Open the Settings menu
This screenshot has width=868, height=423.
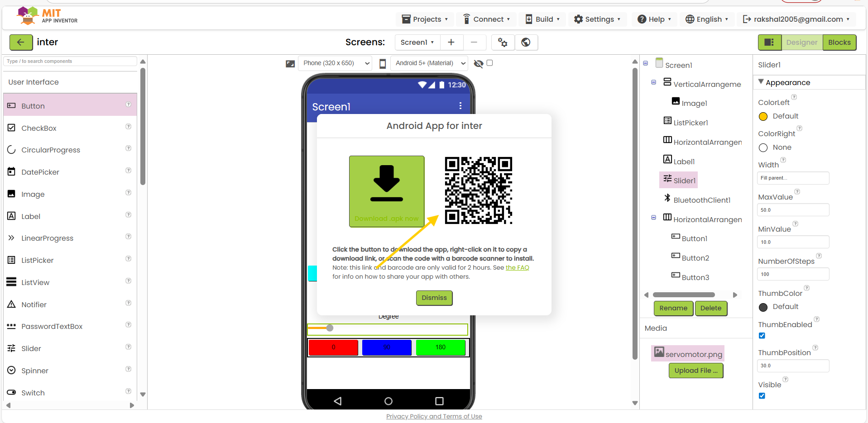point(597,19)
